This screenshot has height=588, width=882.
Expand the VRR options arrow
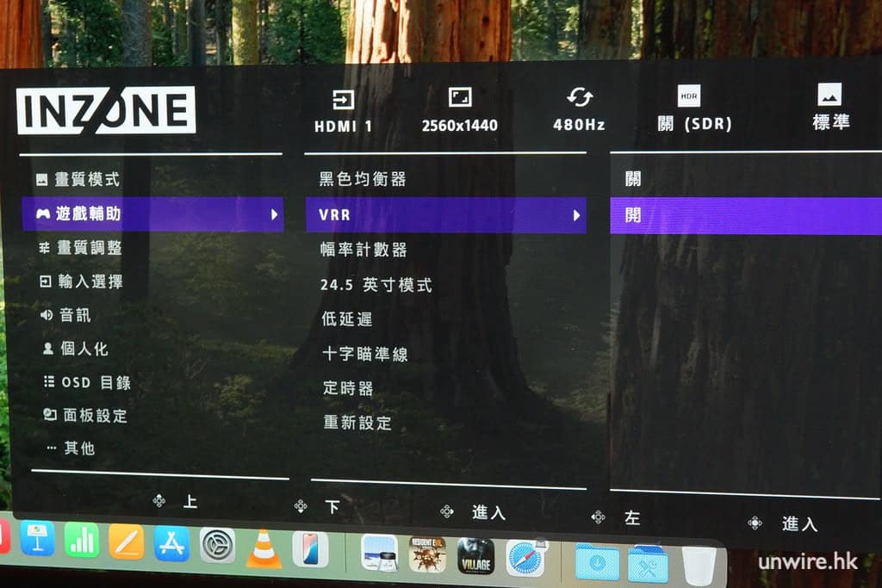576,215
